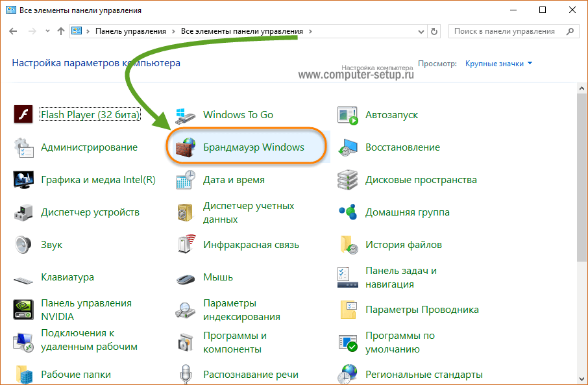588x385 pixels.
Task: Open the История файлов folder icon
Action: click(x=349, y=245)
